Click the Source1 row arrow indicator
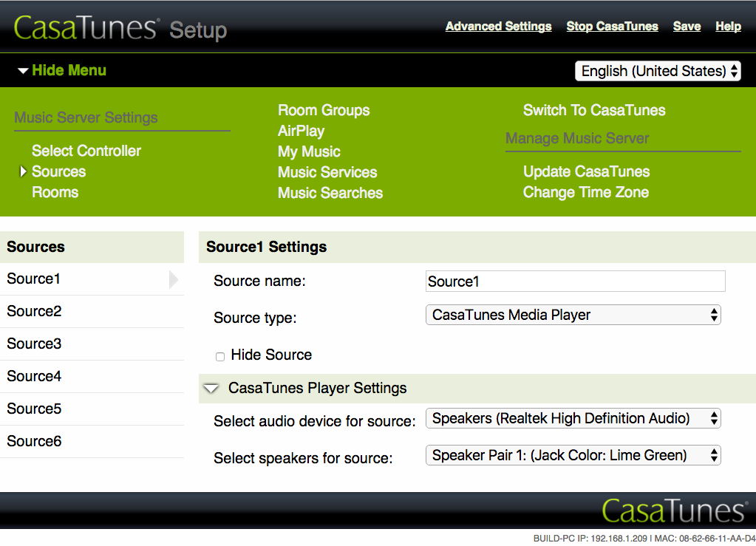The image size is (756, 546). pos(174,279)
